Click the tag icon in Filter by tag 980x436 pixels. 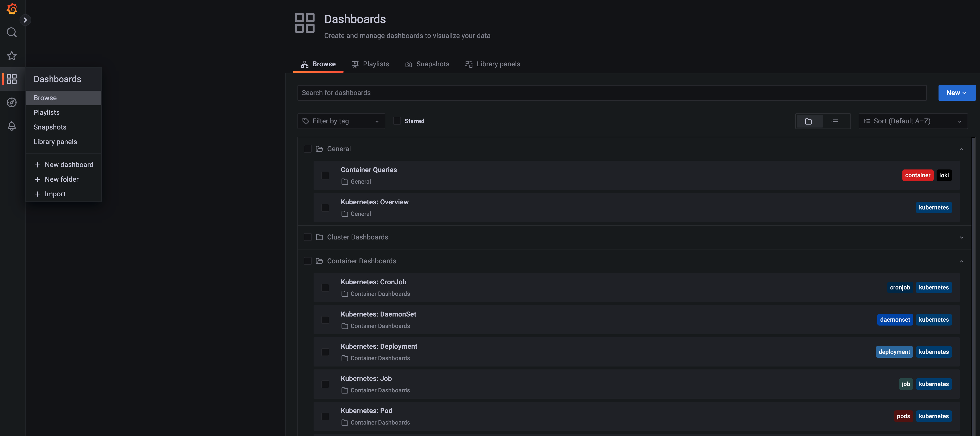pos(306,121)
